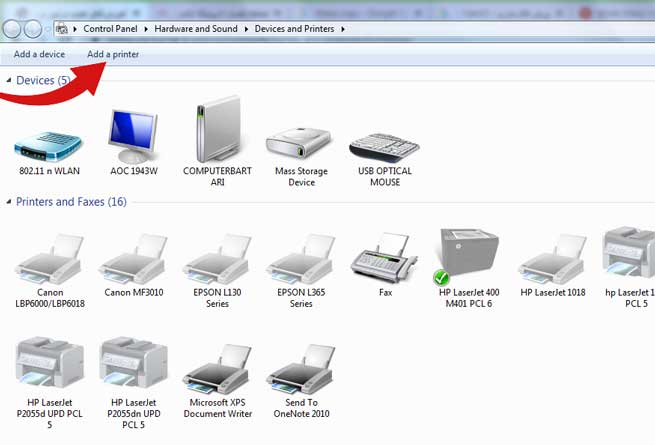Click the Devices (5) group heading
Image resolution: width=655 pixels, height=445 pixels.
pyautogui.click(x=43, y=80)
